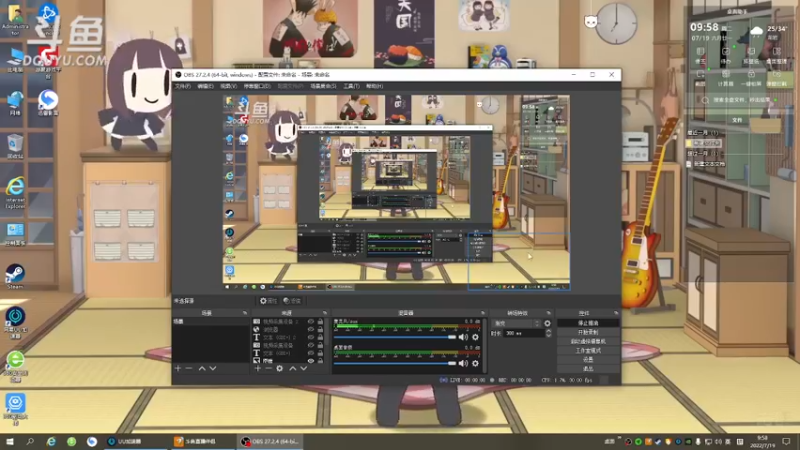Open the taskbar notification center icon

point(786,441)
